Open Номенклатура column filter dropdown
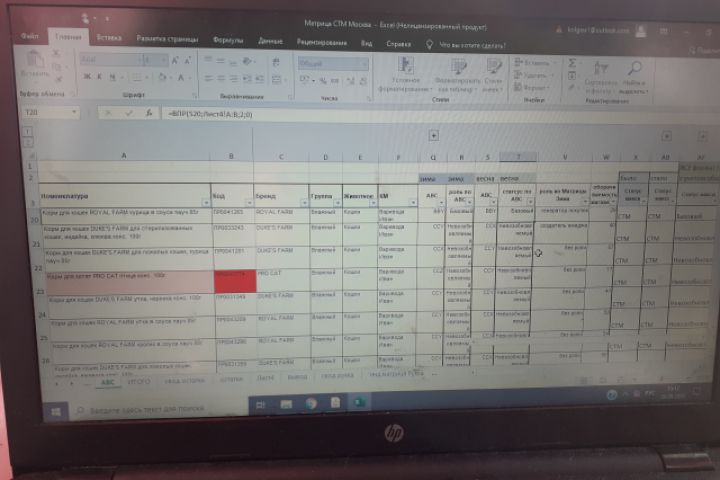Viewport: 720px width, 480px height. point(205,203)
